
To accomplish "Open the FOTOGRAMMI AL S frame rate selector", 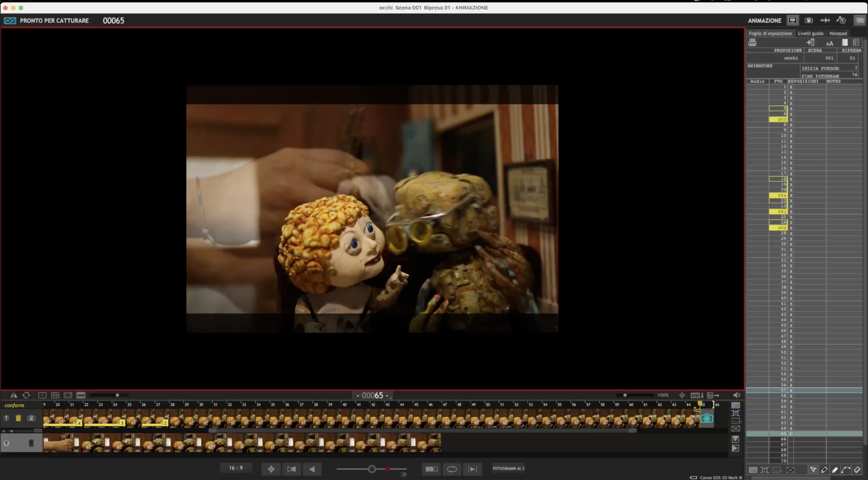I will point(508,468).
